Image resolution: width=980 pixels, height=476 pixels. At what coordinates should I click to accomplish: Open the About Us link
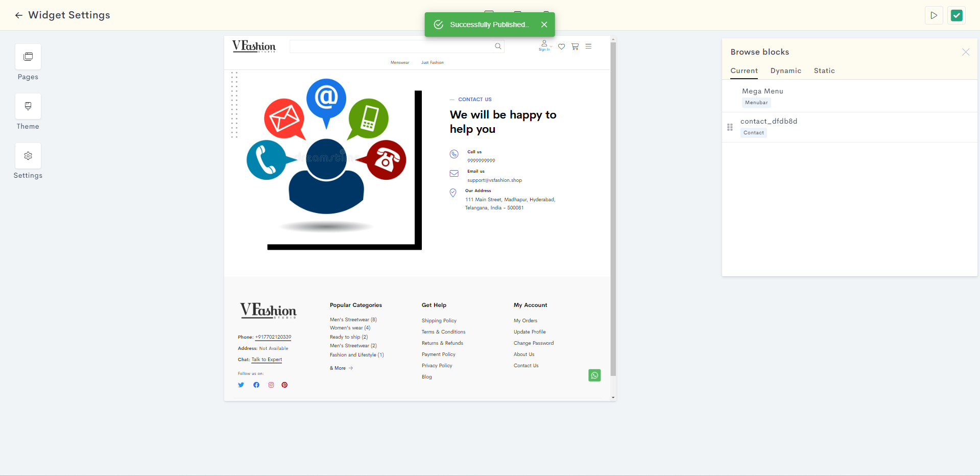coord(524,354)
